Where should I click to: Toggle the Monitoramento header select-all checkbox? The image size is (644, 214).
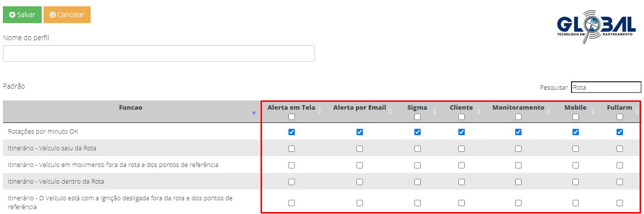518,117
